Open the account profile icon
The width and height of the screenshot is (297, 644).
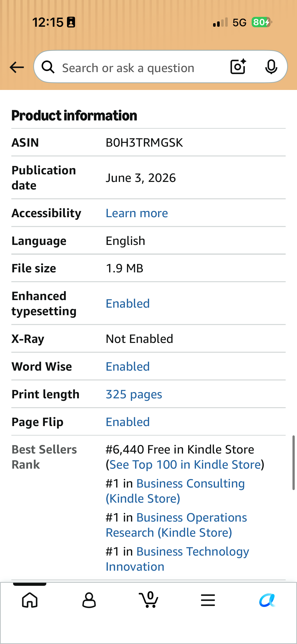point(89,600)
